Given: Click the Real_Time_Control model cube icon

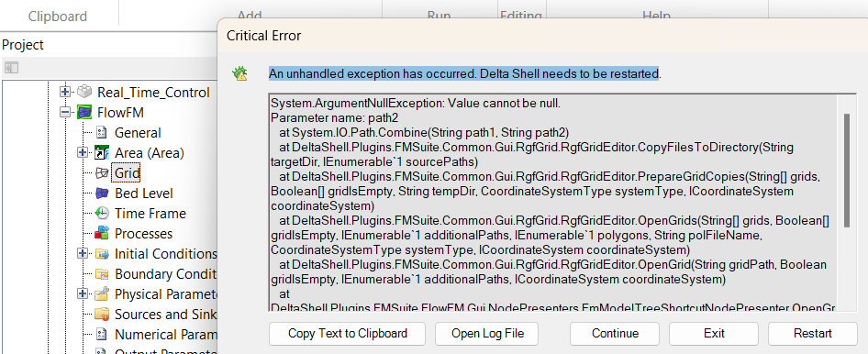Looking at the screenshot, I should [84, 92].
